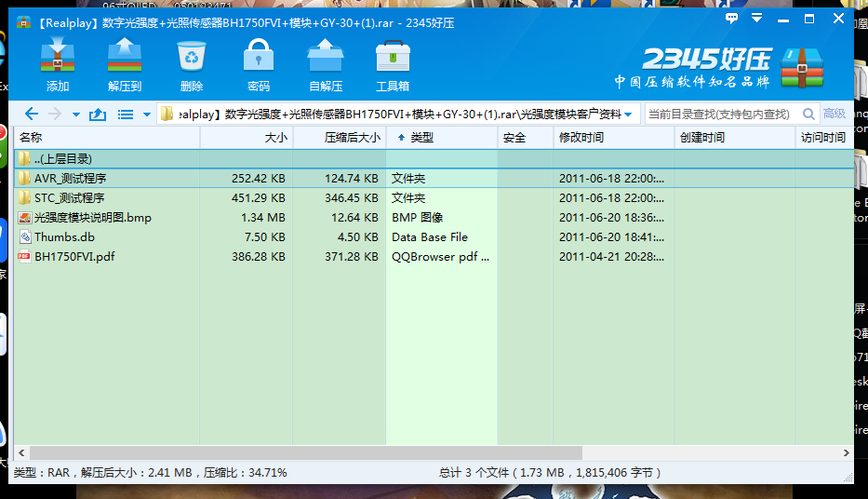Click the BMP image file icon
Screen dimensions: 868x499
pyautogui.click(x=24, y=218)
